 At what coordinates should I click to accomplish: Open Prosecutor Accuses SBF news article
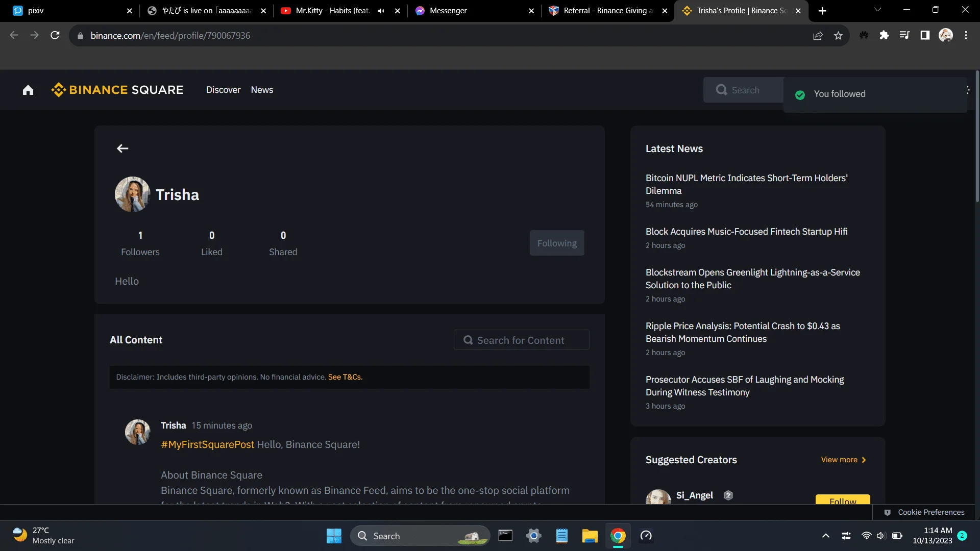pos(745,386)
